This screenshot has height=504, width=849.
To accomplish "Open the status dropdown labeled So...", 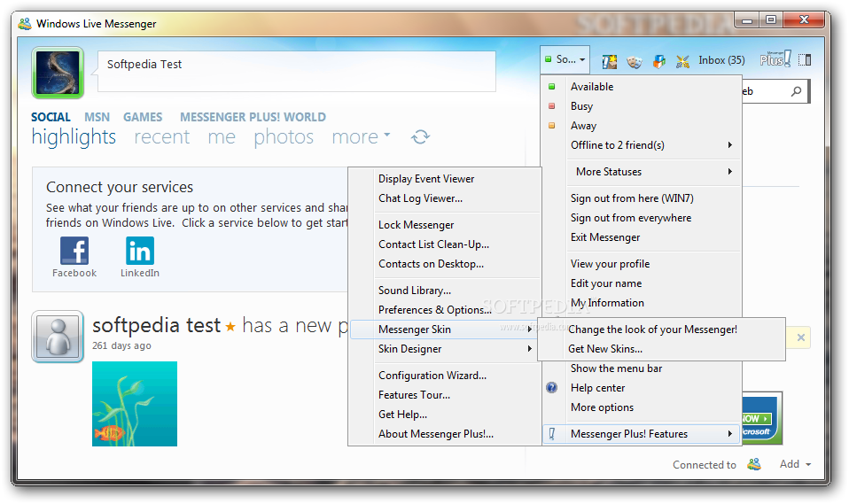I will click(x=565, y=59).
